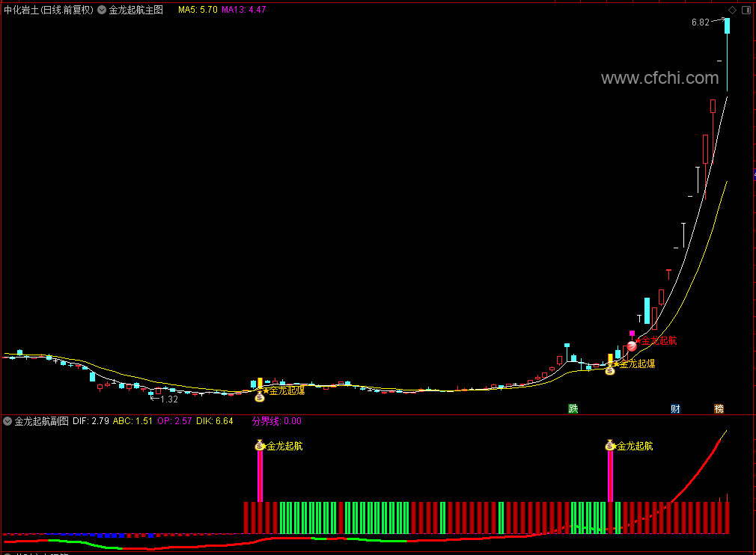Click the ABC: 1.51 value label
This screenshot has width=756, height=555.
click(132, 421)
